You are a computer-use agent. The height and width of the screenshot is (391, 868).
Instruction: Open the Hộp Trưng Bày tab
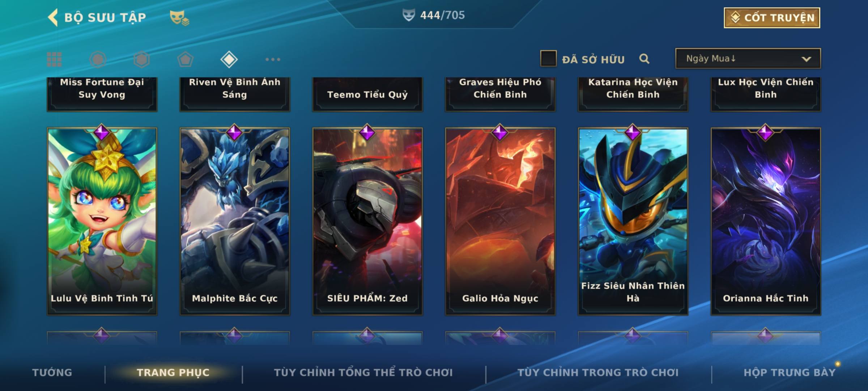(790, 373)
